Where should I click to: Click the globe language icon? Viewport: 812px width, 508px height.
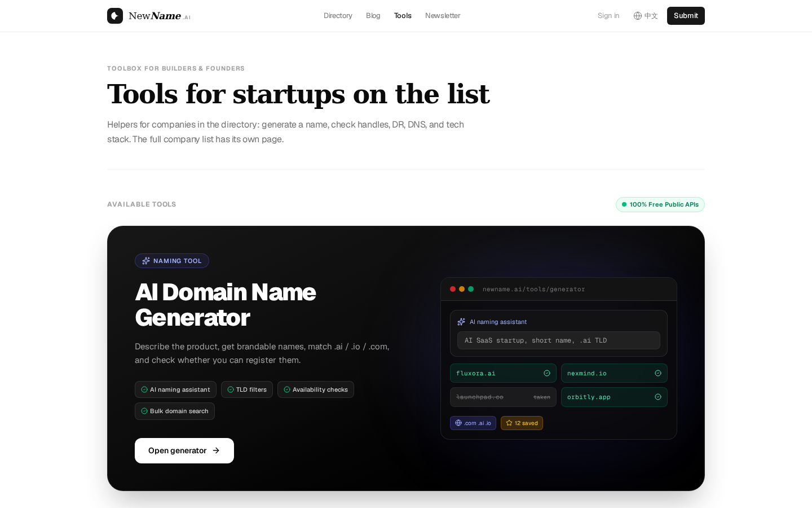pos(638,16)
